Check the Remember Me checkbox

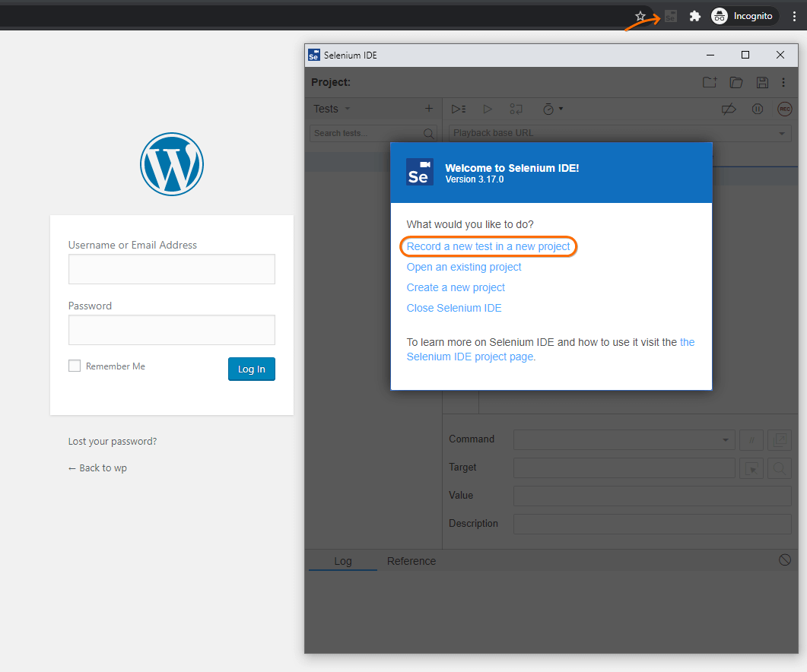75,366
